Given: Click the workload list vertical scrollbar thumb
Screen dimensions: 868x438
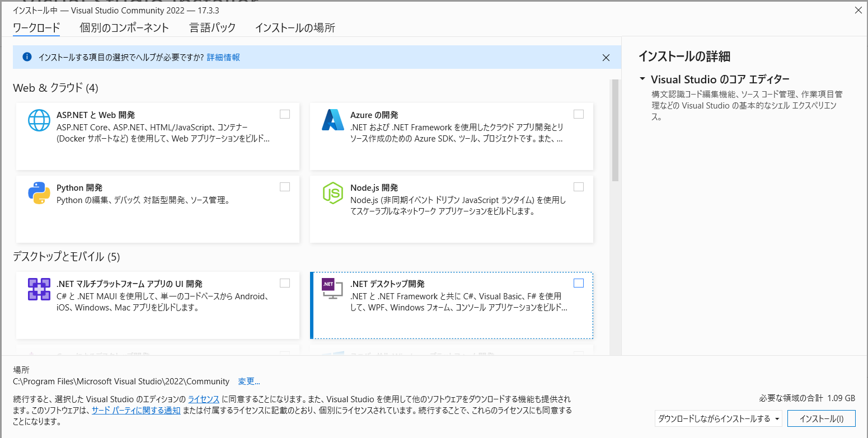Looking at the screenshot, I should click(x=615, y=130).
